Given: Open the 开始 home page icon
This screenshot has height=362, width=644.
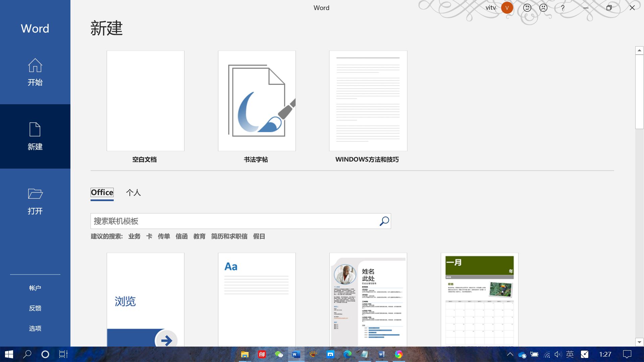Looking at the screenshot, I should (35, 66).
